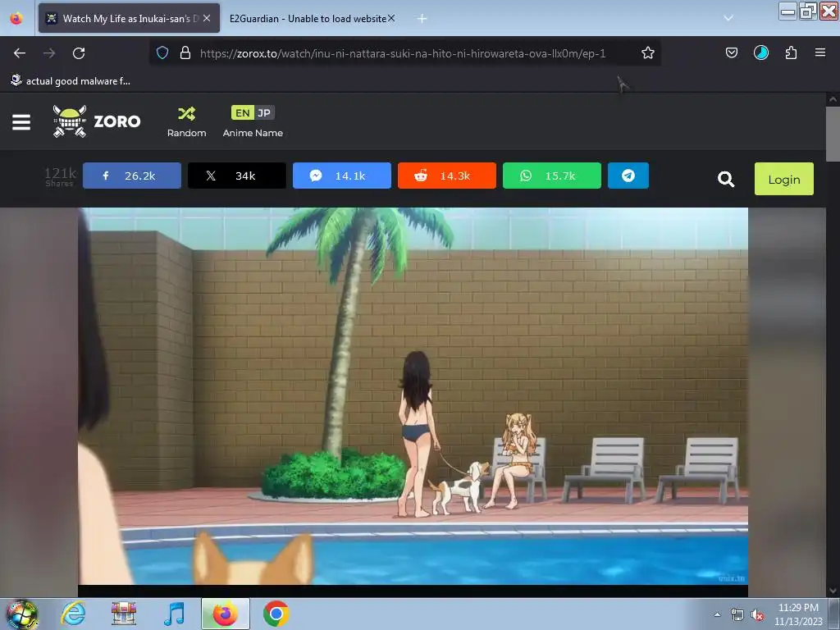This screenshot has width=840, height=630.
Task: Switch to the E2Guardian tab
Action: pos(308,18)
